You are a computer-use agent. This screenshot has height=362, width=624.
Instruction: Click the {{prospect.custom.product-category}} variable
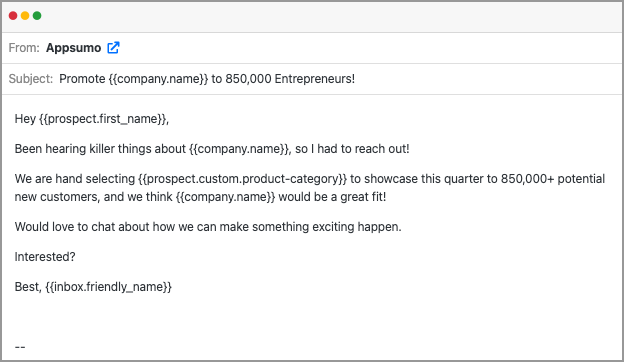[243, 179]
